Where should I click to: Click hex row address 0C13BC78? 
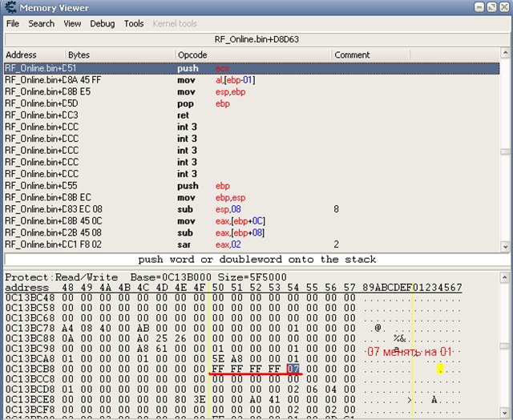pyautogui.click(x=30, y=328)
